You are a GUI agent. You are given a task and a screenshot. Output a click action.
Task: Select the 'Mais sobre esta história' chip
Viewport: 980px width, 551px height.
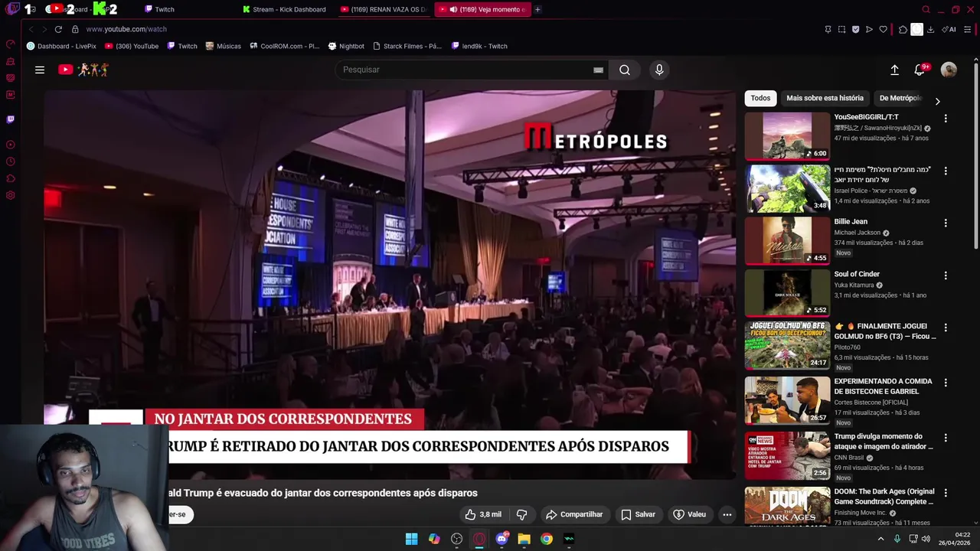pos(825,98)
